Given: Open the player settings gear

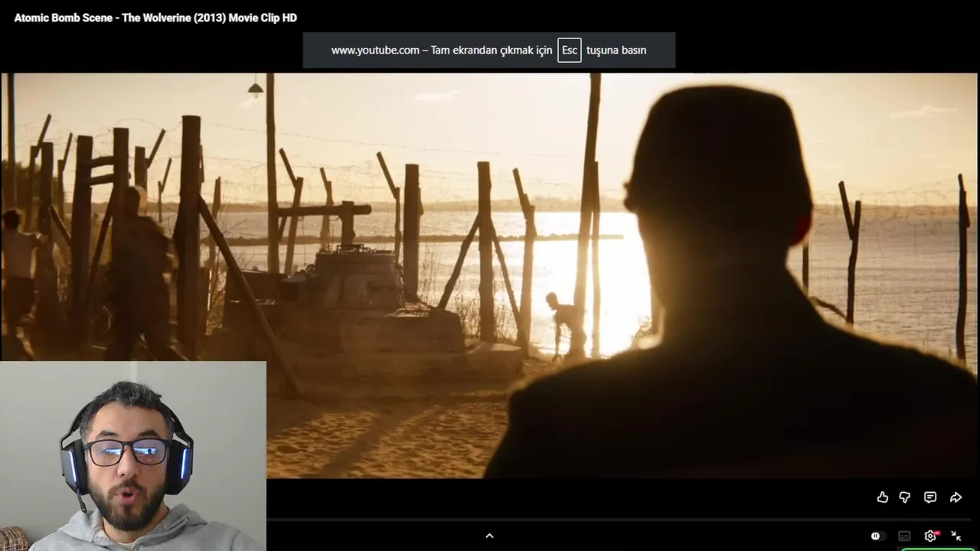Looking at the screenshot, I should [930, 536].
